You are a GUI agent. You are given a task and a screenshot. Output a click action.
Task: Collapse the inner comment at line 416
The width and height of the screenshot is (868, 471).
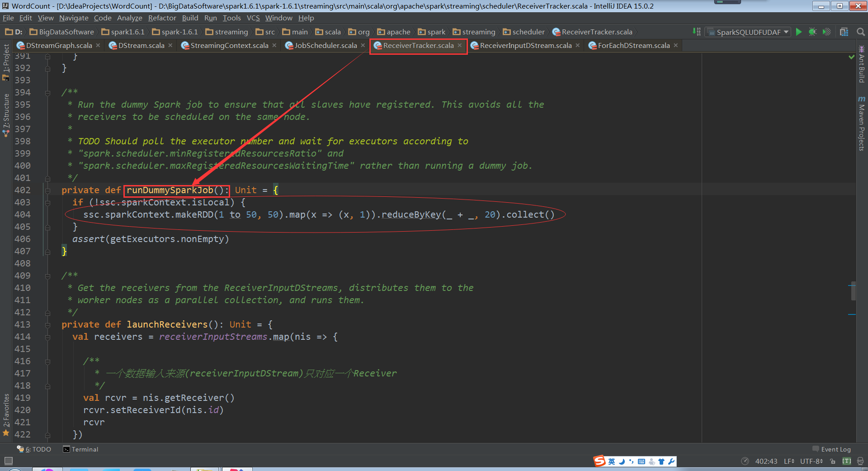47,362
